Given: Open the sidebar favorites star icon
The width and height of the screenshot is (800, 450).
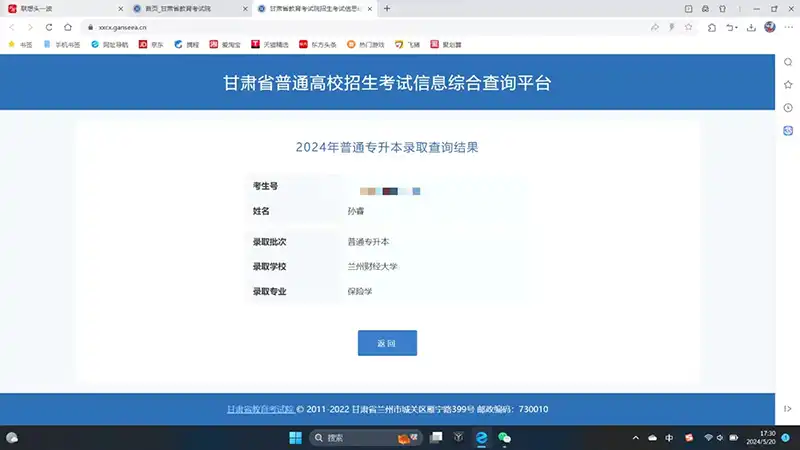Looking at the screenshot, I should click(x=788, y=84).
